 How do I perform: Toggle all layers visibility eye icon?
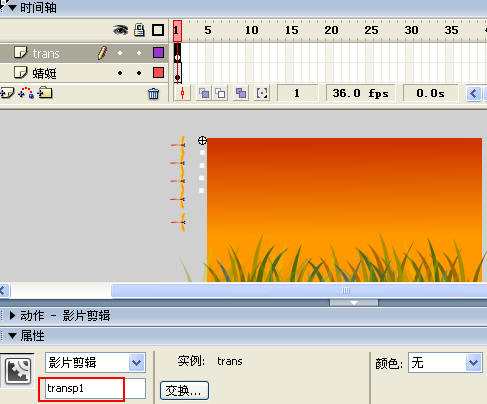point(120,30)
